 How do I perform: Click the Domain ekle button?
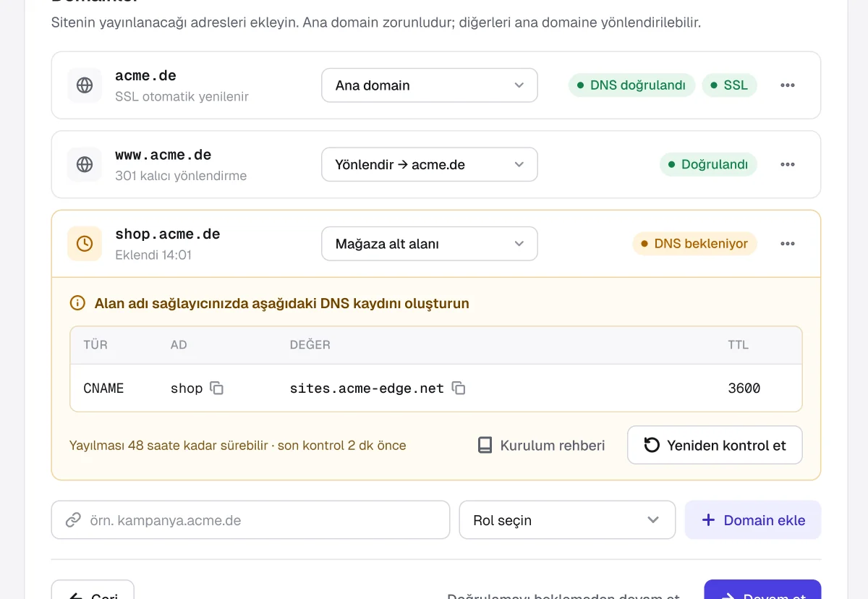753,520
